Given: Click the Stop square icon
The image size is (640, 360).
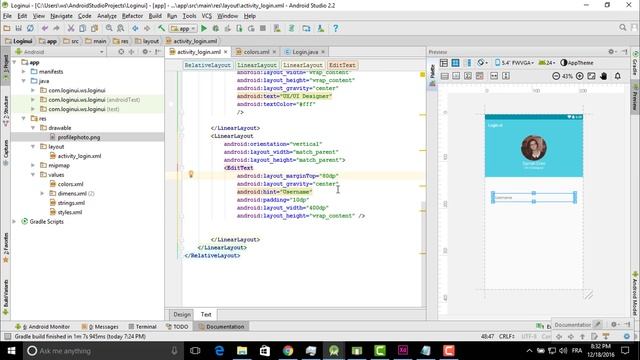Looking at the screenshot, I should click(x=263, y=28).
